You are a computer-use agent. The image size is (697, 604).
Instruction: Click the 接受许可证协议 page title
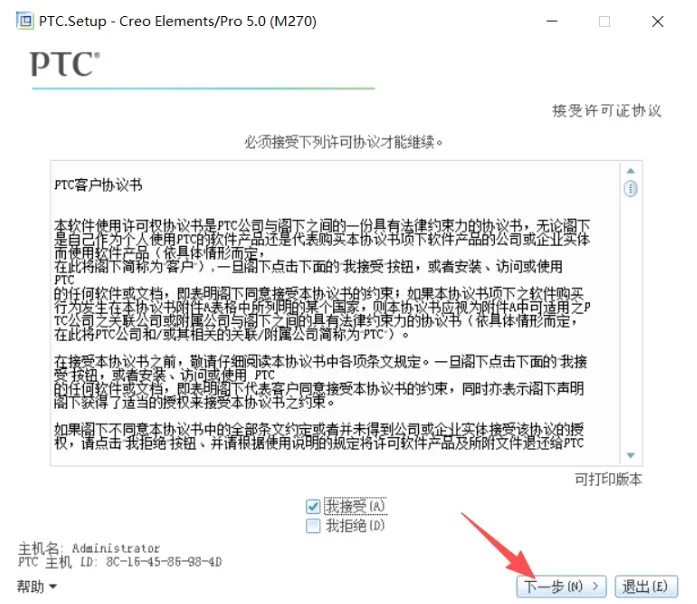[x=607, y=111]
